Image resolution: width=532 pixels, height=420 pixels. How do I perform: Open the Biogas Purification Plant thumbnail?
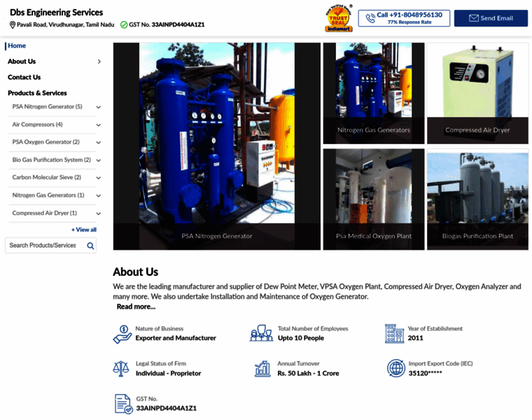pos(477,199)
